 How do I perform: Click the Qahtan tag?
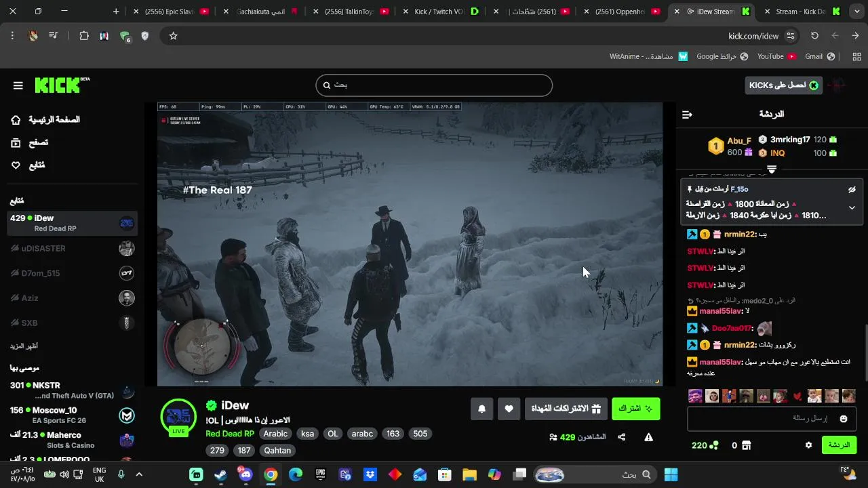[277, 451]
